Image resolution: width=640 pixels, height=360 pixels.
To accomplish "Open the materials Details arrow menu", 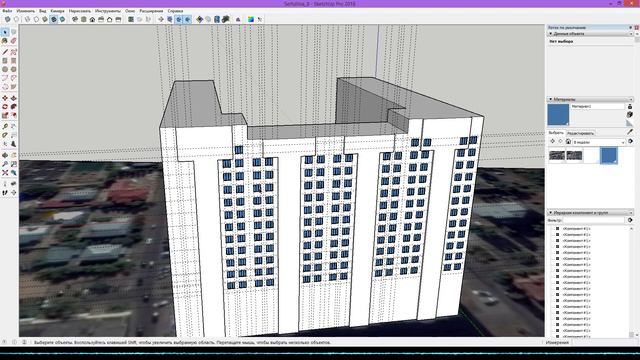I will [x=631, y=141].
